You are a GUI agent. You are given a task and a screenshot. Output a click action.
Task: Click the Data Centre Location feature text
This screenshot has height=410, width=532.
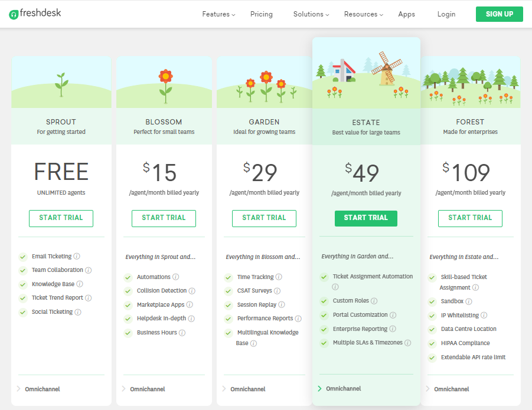tap(469, 329)
